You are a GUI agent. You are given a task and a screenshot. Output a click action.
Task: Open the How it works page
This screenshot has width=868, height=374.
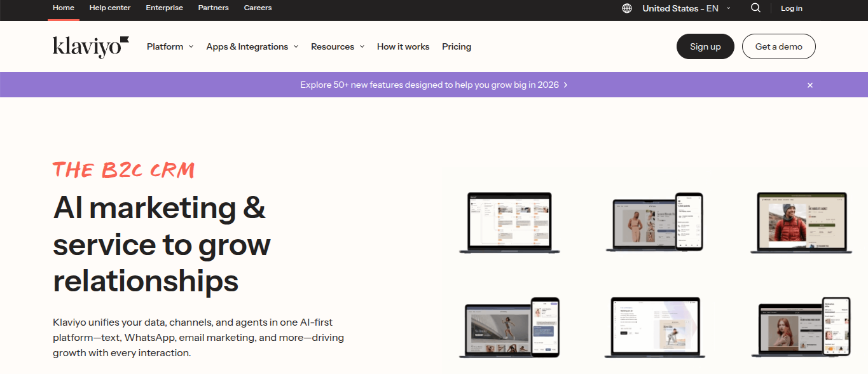(x=403, y=46)
